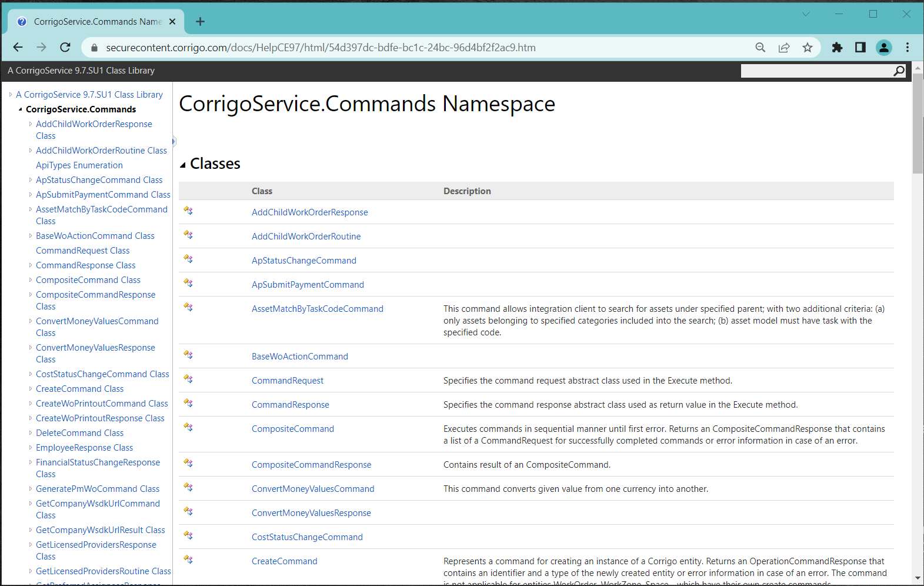The image size is (924, 586).
Task: Expand the AddChildWorkOrderResponse Class tree node
Action: click(x=31, y=124)
